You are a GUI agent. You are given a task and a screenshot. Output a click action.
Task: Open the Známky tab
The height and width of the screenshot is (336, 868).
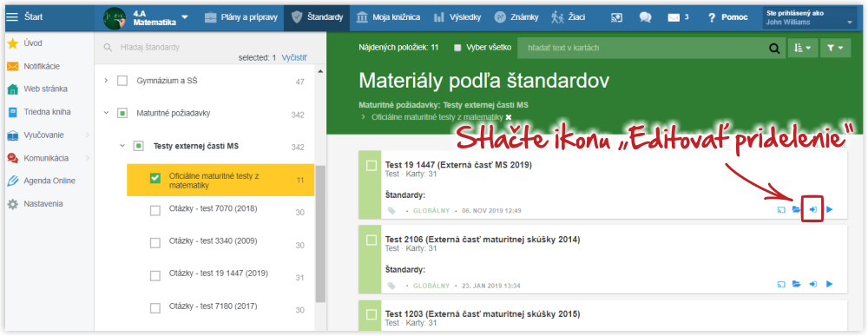tap(516, 17)
